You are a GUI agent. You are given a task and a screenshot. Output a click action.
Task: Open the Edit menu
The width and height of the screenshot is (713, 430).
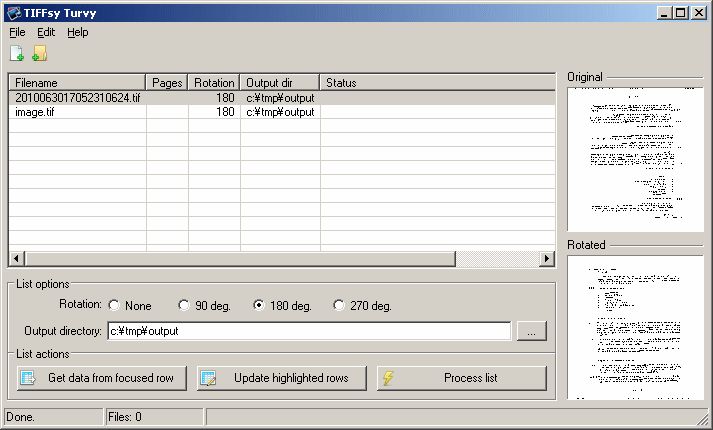46,32
